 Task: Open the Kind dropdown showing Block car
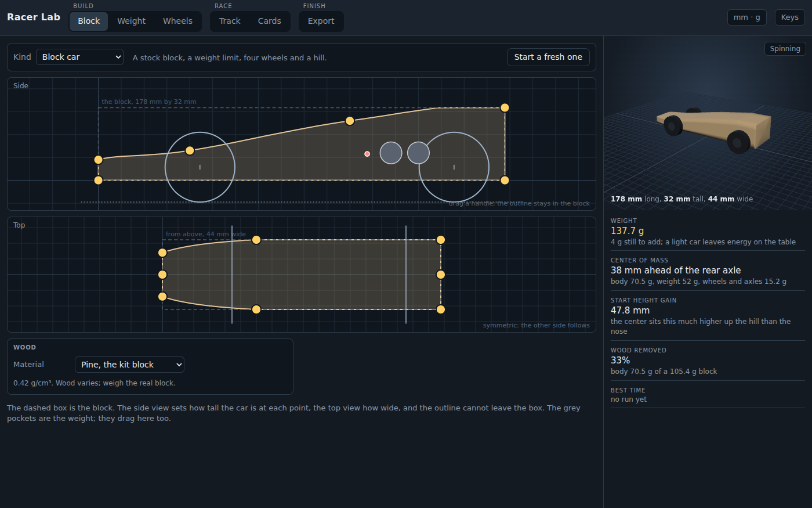tap(80, 57)
